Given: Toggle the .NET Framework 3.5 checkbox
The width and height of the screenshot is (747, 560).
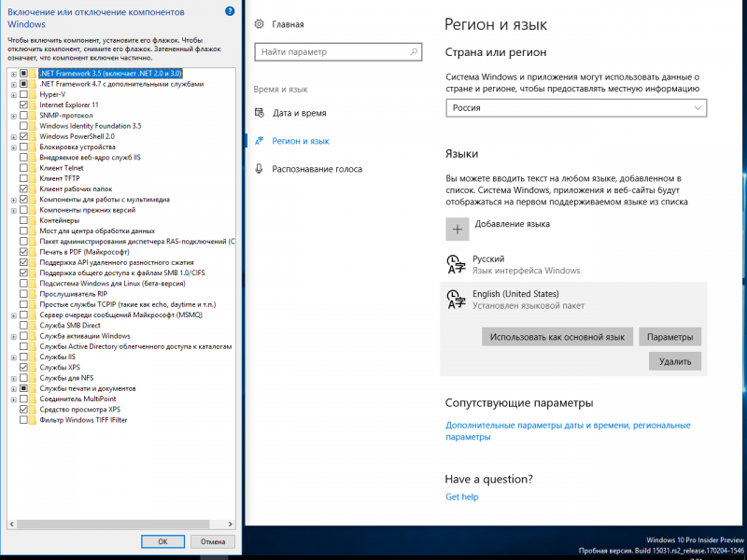Looking at the screenshot, I should coord(23,74).
